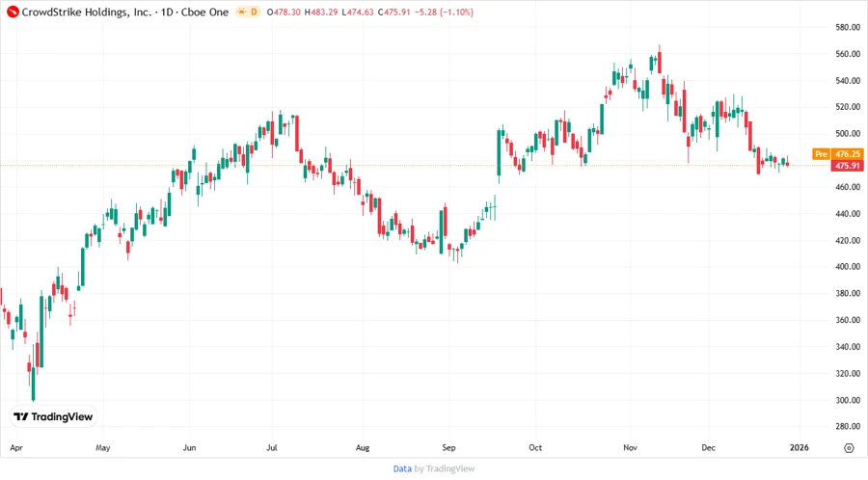Click the Jul label on time axis

click(x=272, y=447)
